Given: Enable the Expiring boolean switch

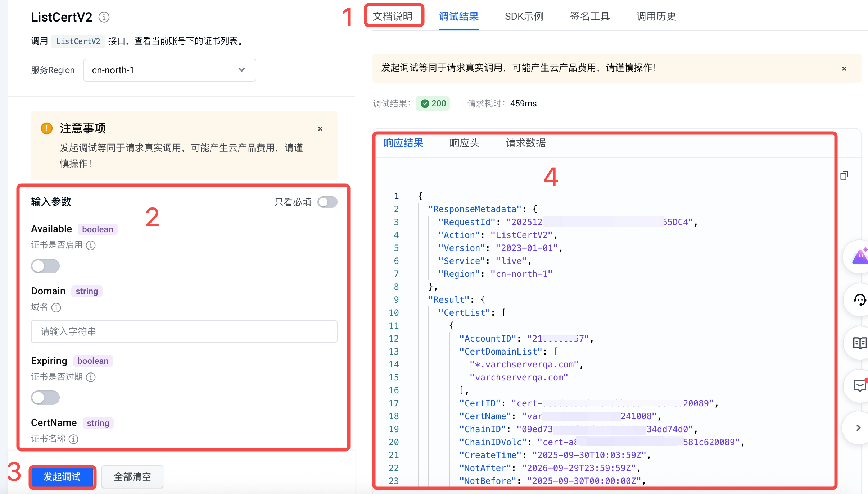Looking at the screenshot, I should tap(45, 398).
